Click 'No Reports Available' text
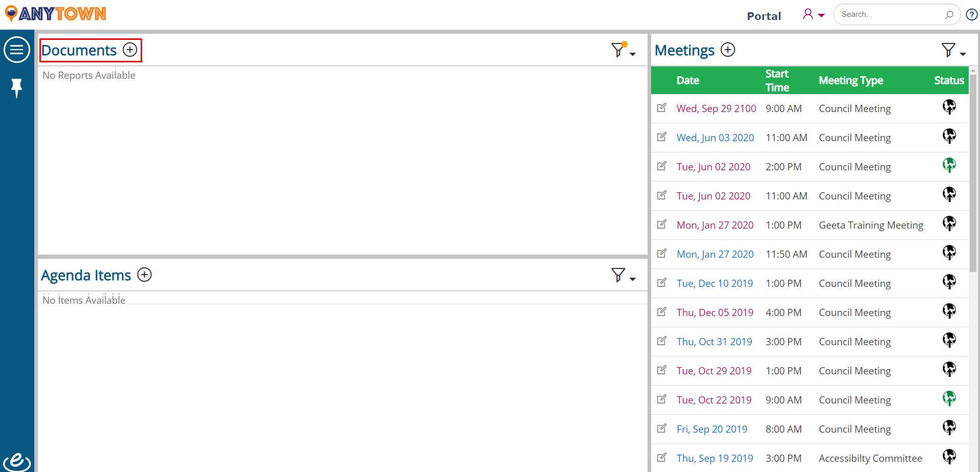The height and width of the screenshot is (472, 980). tap(89, 75)
